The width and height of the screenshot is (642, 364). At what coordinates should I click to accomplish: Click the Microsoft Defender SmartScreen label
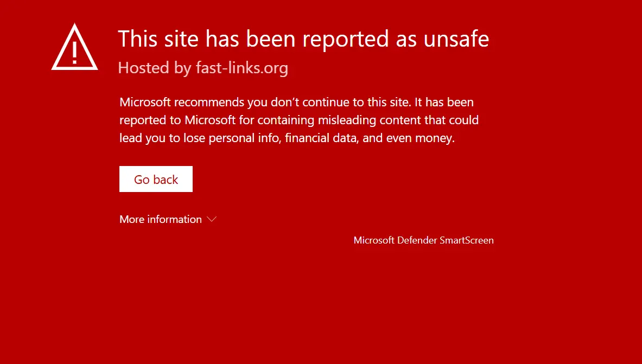pos(424,240)
